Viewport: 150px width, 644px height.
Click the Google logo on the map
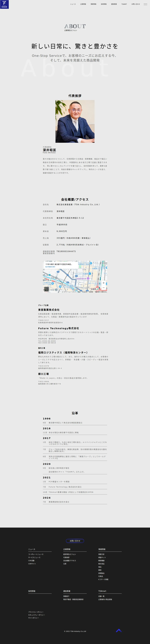[75, 290]
